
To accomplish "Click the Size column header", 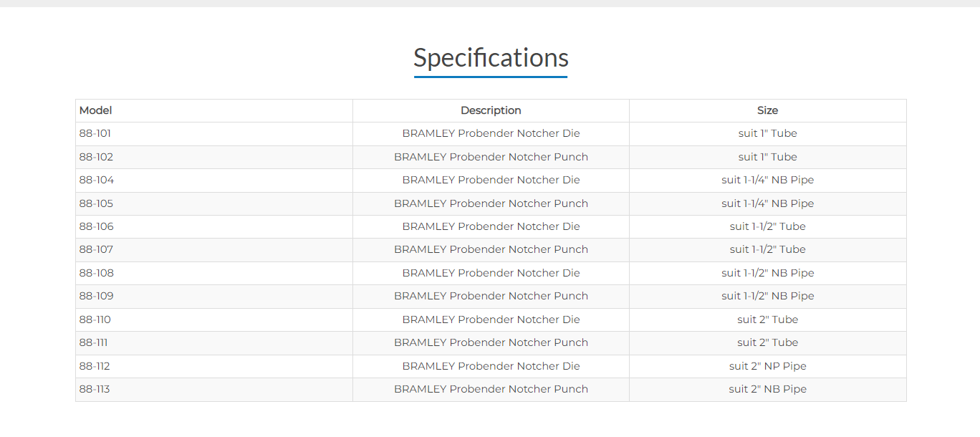I will pyautogui.click(x=767, y=110).
